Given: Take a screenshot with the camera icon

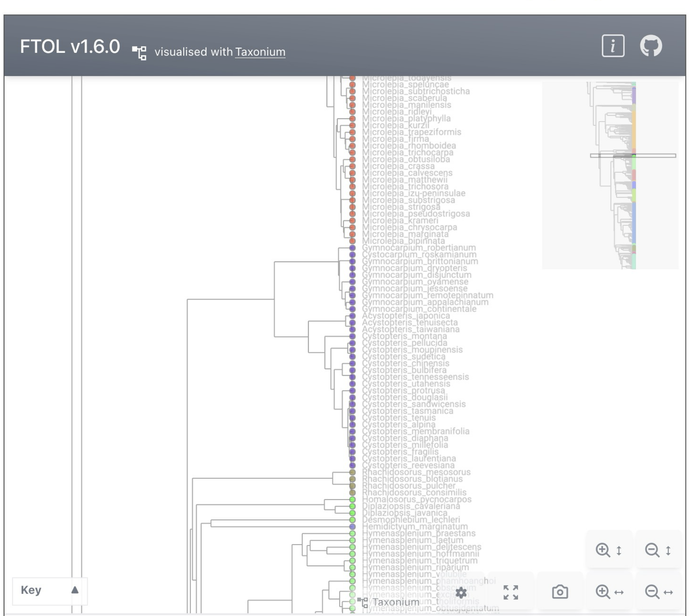Looking at the screenshot, I should pos(560,592).
